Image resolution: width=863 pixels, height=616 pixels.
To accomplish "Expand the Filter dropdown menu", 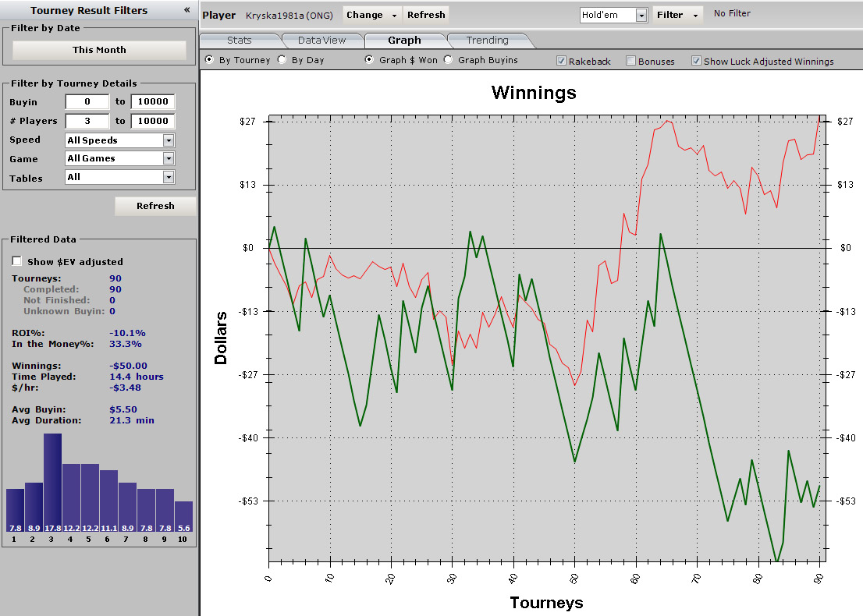I will pyautogui.click(x=676, y=15).
